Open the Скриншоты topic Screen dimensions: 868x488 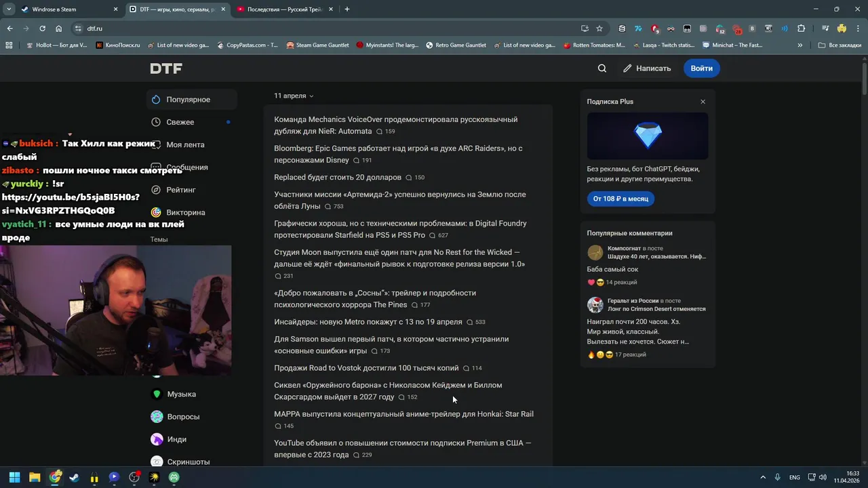(x=192, y=462)
